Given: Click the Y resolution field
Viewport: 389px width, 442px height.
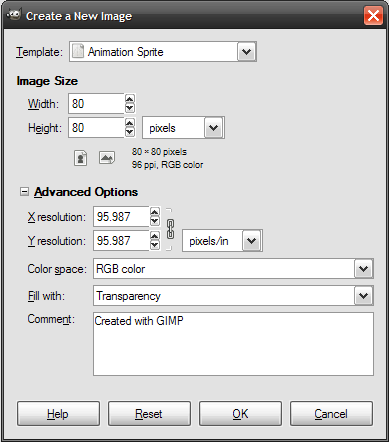Looking at the screenshot, I should pyautogui.click(x=121, y=241).
